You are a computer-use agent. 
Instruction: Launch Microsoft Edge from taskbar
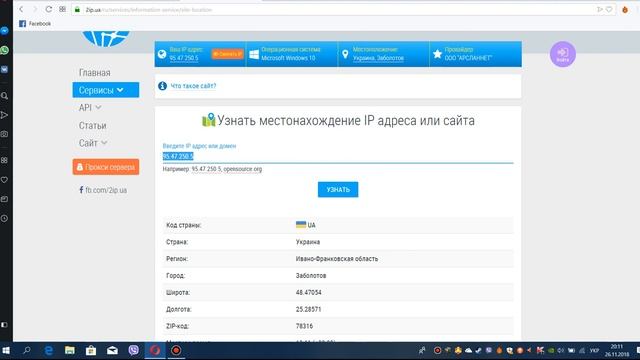coord(49,351)
